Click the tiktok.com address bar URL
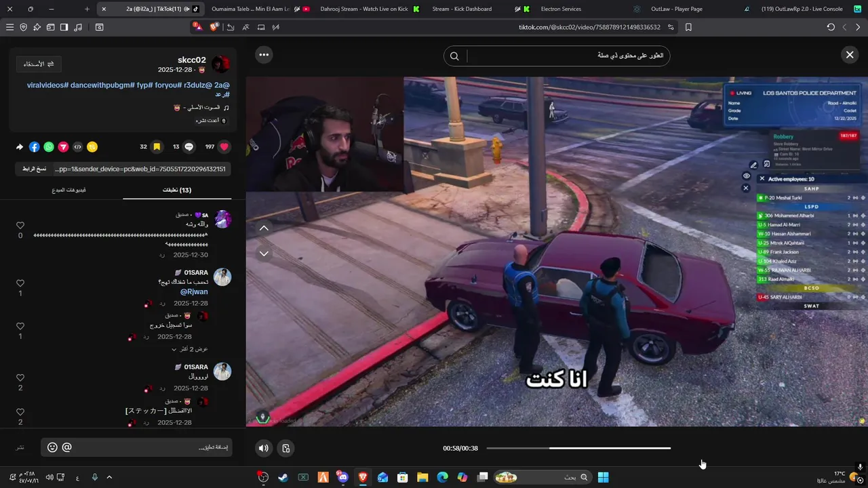Screen dimensions: 868x488 pos(589,27)
